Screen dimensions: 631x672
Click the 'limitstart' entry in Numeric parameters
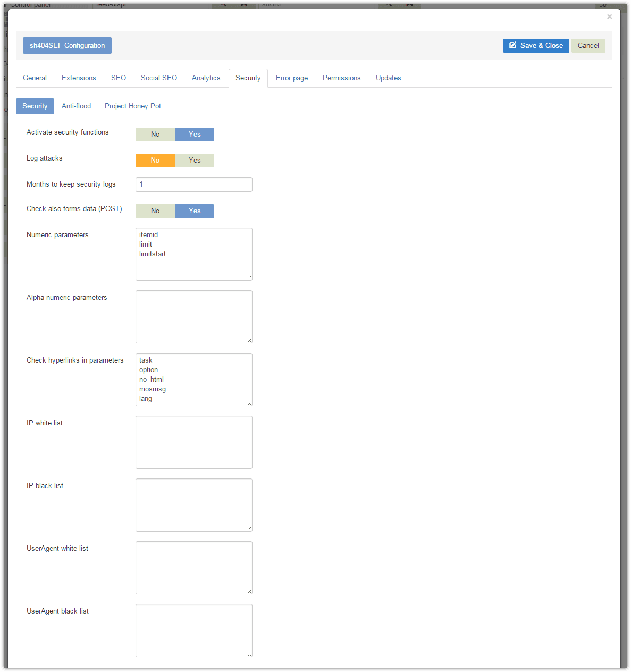coord(153,254)
